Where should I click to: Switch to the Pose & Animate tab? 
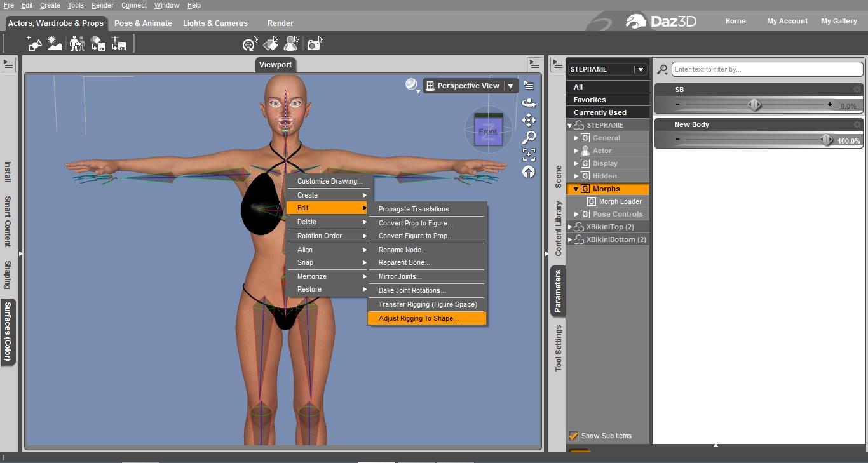(x=143, y=23)
